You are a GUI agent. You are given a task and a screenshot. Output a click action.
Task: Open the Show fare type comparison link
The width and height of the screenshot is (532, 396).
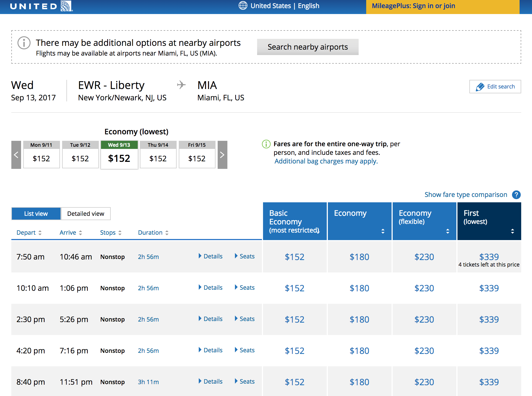coord(466,195)
